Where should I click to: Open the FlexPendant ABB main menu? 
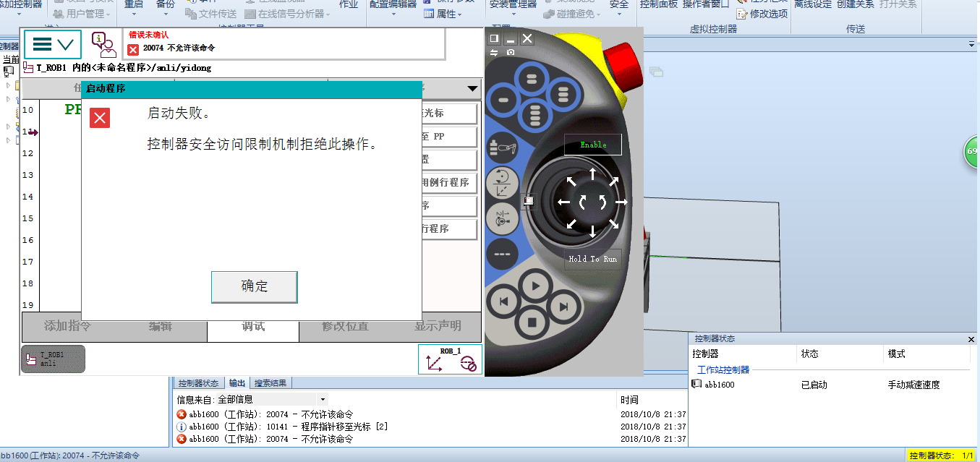point(53,45)
